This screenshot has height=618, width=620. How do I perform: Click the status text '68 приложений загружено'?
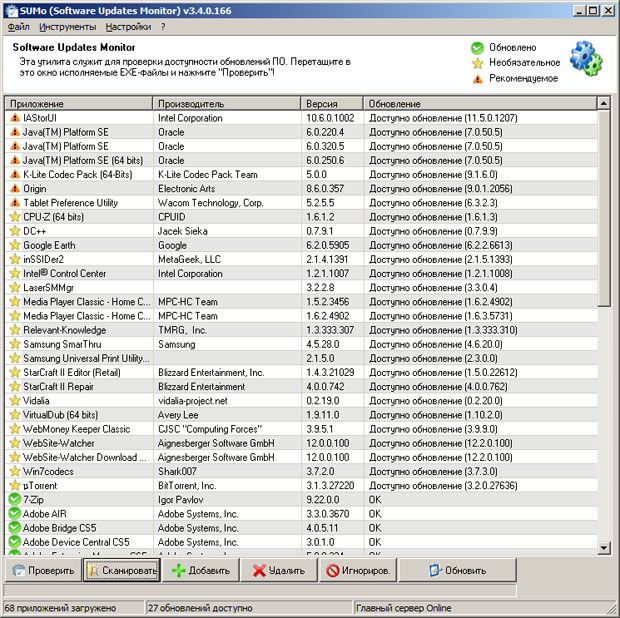coord(60,608)
